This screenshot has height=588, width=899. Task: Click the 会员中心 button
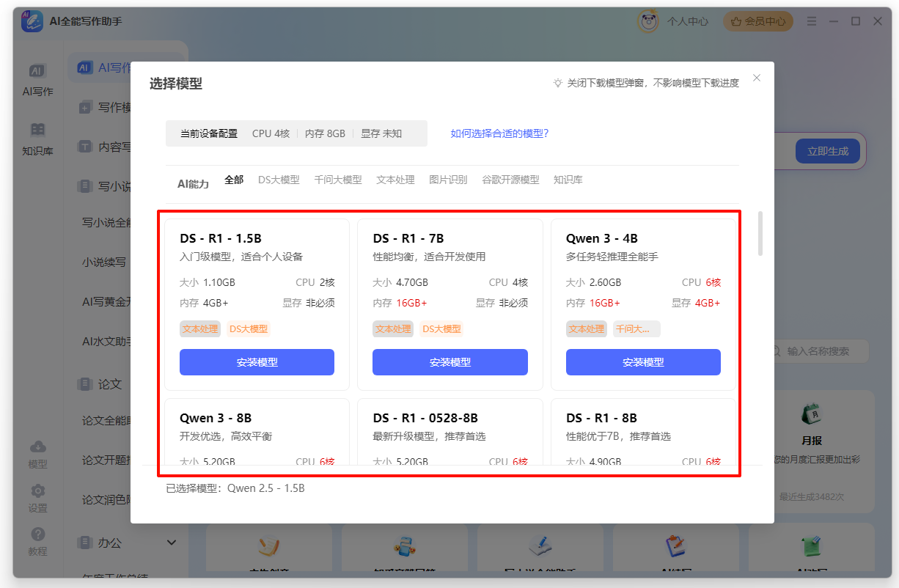757,22
